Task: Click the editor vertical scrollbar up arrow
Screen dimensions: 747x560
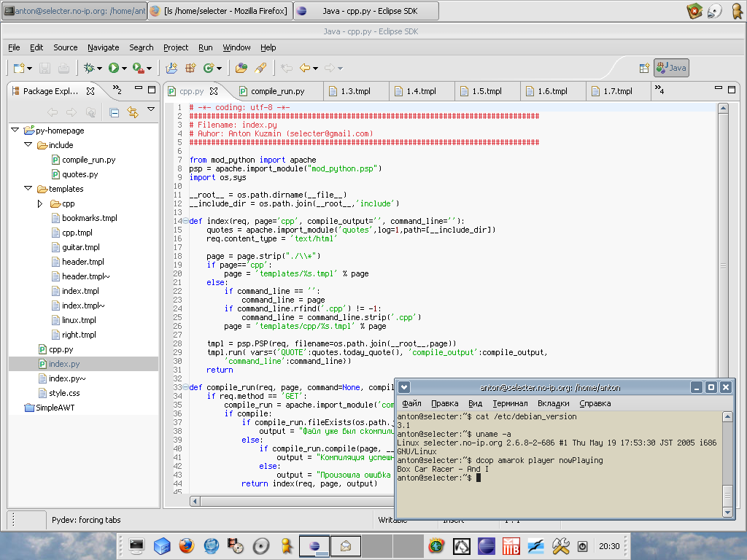Action: click(x=723, y=108)
